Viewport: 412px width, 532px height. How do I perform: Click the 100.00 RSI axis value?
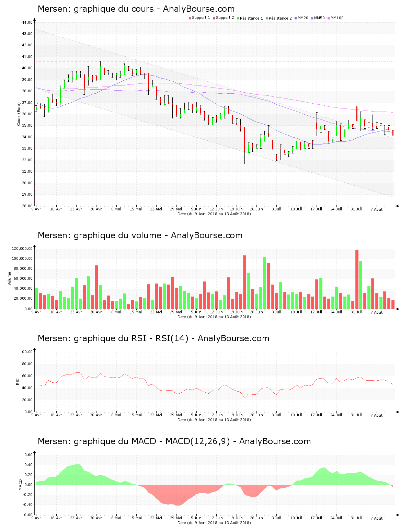click(26, 352)
